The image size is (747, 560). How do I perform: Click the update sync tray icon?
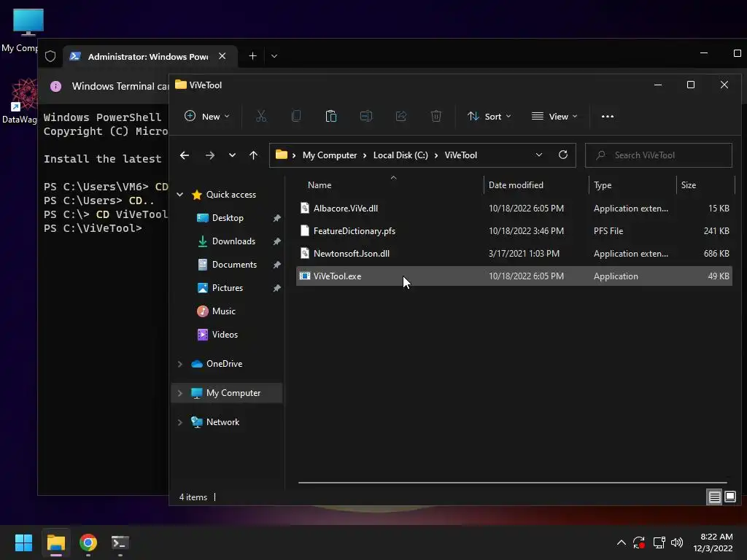coord(639,542)
